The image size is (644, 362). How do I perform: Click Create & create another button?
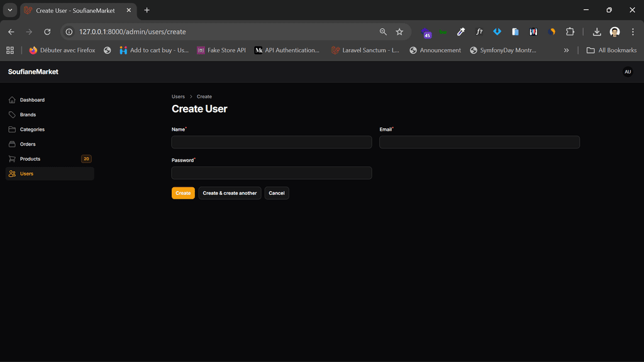tap(230, 193)
